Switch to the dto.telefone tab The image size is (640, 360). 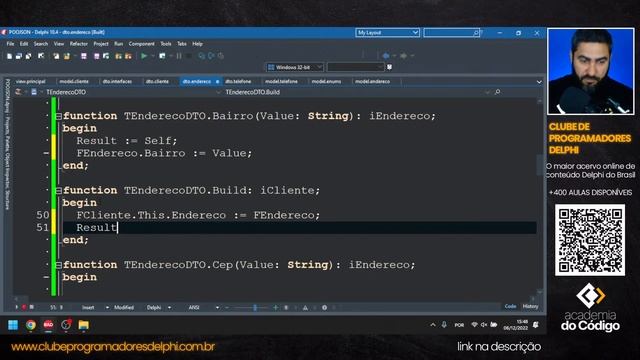click(x=238, y=82)
